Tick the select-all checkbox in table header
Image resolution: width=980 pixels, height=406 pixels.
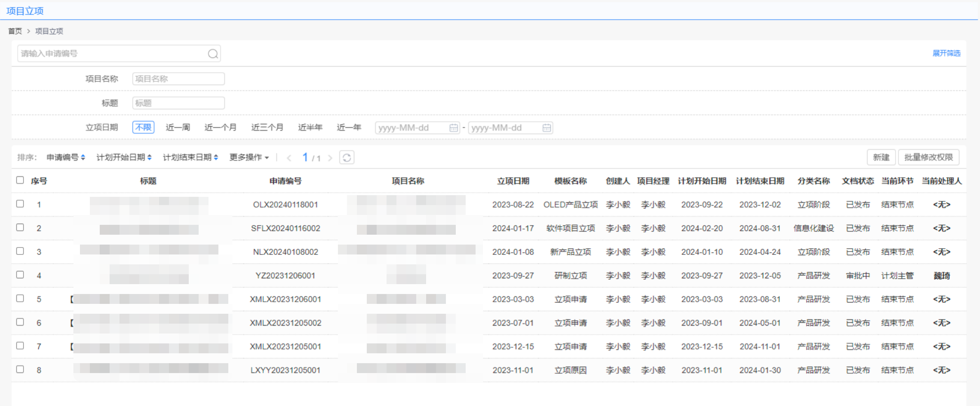(x=20, y=180)
